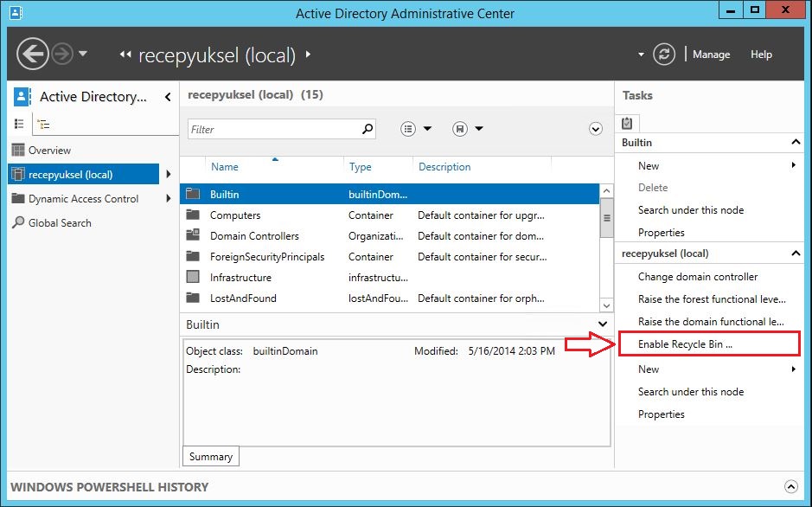Click Enable Recycle Bin task
This screenshot has width=812, height=507.
[685, 343]
